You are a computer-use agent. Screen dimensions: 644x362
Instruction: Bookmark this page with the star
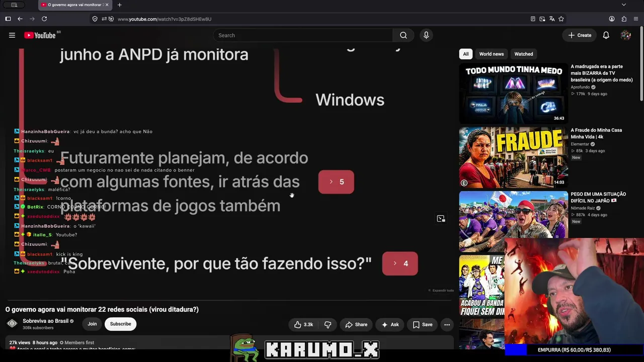(x=561, y=19)
